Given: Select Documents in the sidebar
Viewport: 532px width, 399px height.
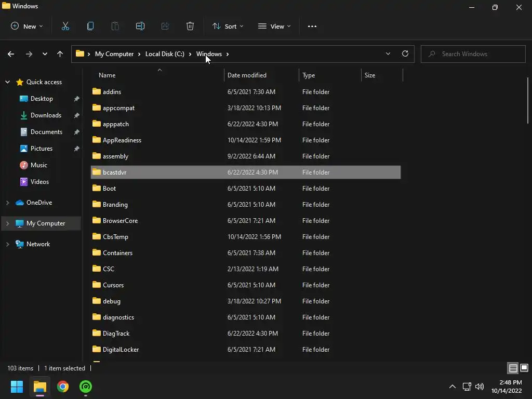Looking at the screenshot, I should tap(46, 132).
